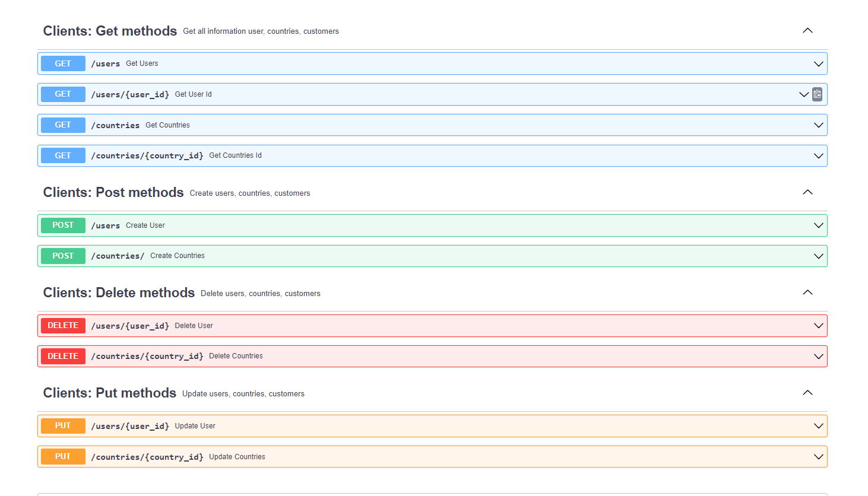Select /countries/{country_id} path in Delete Countries row
868x496 pixels.
pyautogui.click(x=147, y=356)
